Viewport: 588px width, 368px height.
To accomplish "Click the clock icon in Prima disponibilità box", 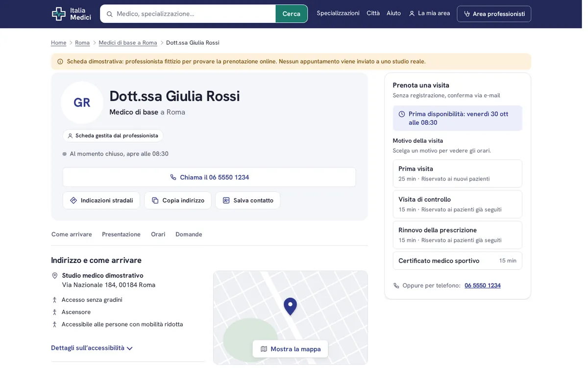I will click(x=402, y=114).
